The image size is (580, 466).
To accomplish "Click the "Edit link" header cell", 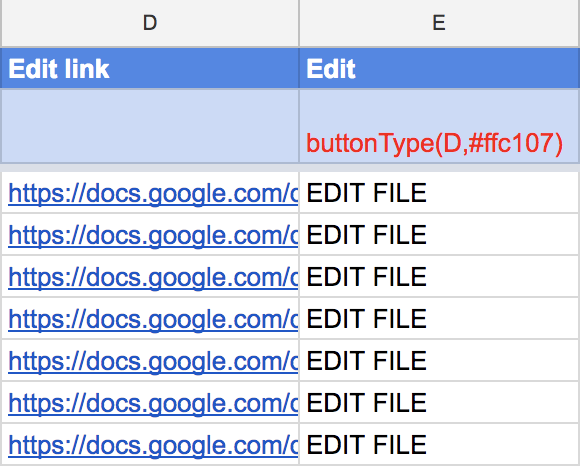I will coord(150,68).
